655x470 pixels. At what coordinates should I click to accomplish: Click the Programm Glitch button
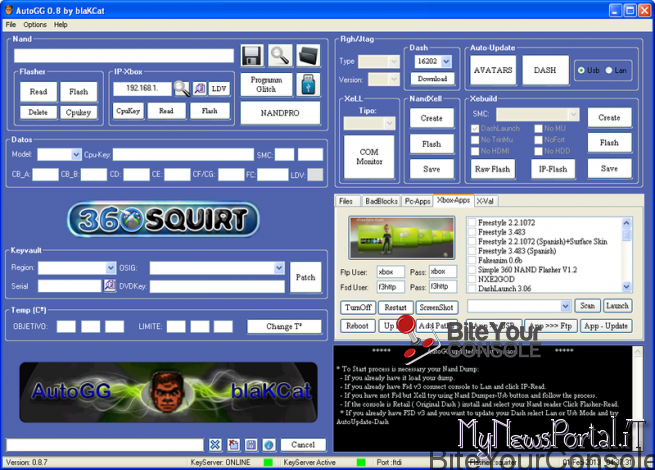266,84
